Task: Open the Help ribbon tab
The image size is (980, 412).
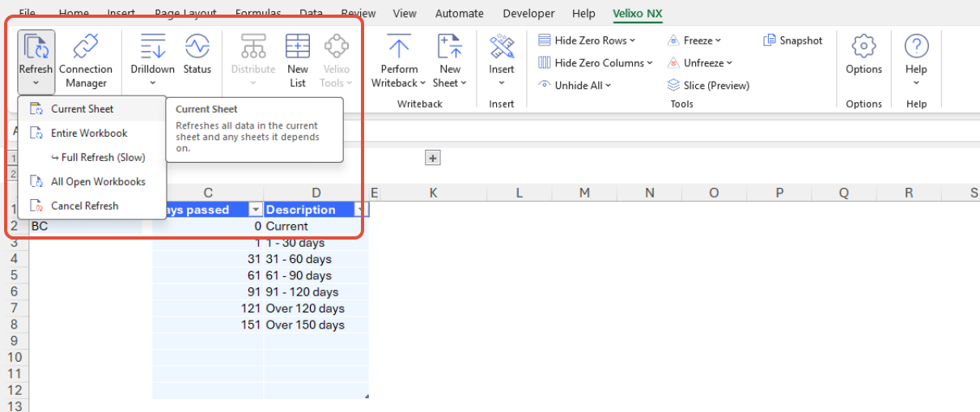Action: point(583,13)
